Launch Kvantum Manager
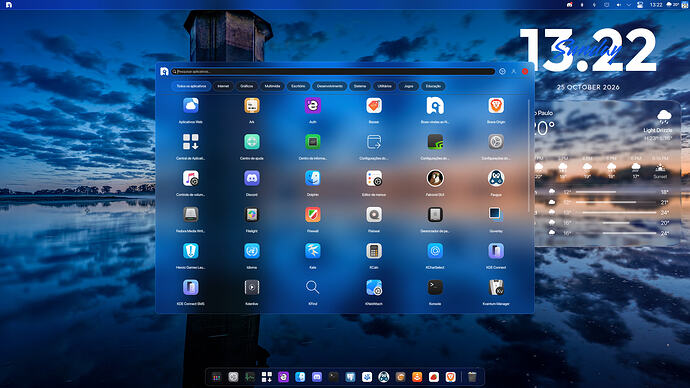 click(496, 288)
